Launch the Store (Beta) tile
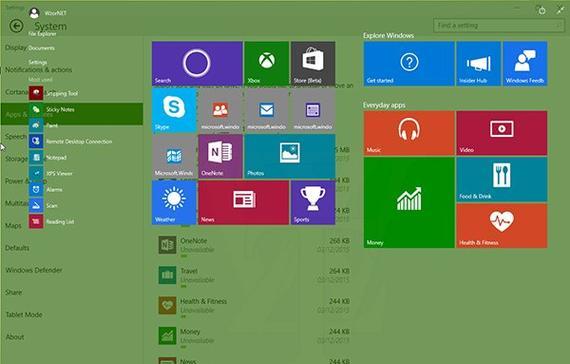The image size is (570, 364). (313, 63)
